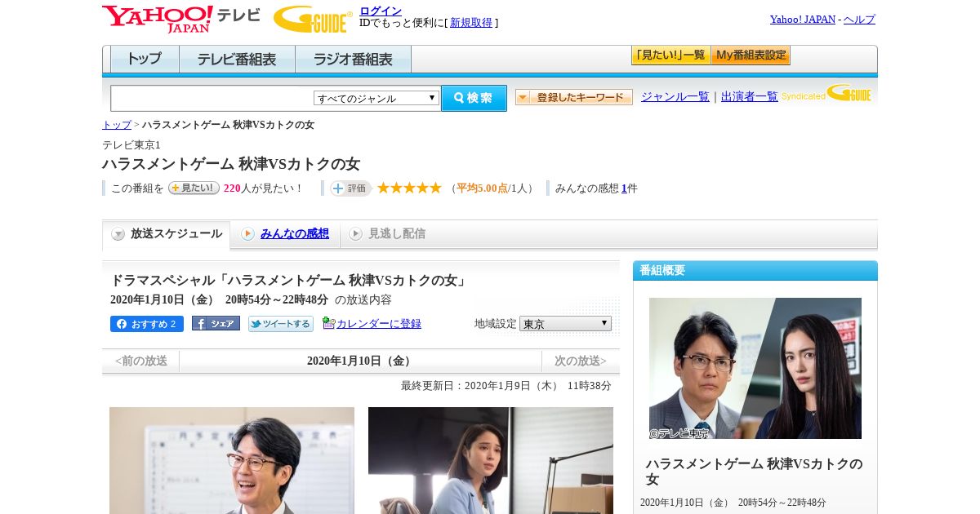Image resolution: width=980 pixels, height=514 pixels.
Task: Click the 最終更新日 timestamp text
Action: 506,386
